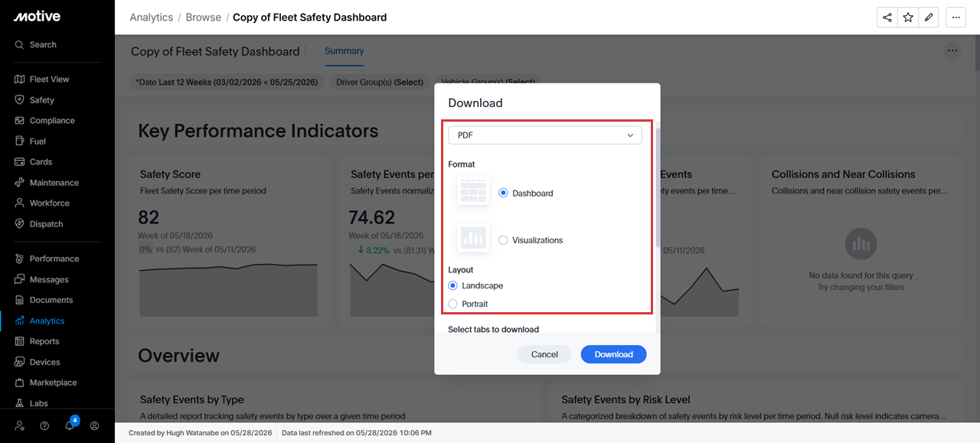980x443 pixels.
Task: Open user profile icon in sidebar footer
Action: 95,425
